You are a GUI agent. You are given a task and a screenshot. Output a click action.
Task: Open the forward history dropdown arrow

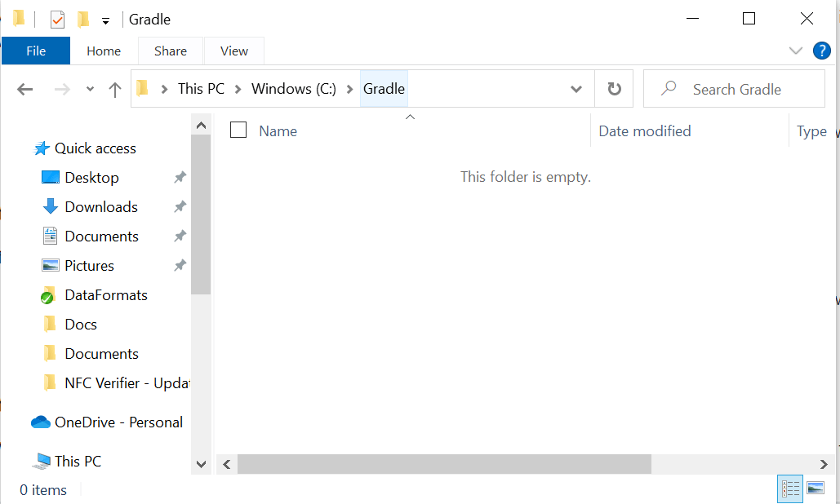pyautogui.click(x=90, y=89)
